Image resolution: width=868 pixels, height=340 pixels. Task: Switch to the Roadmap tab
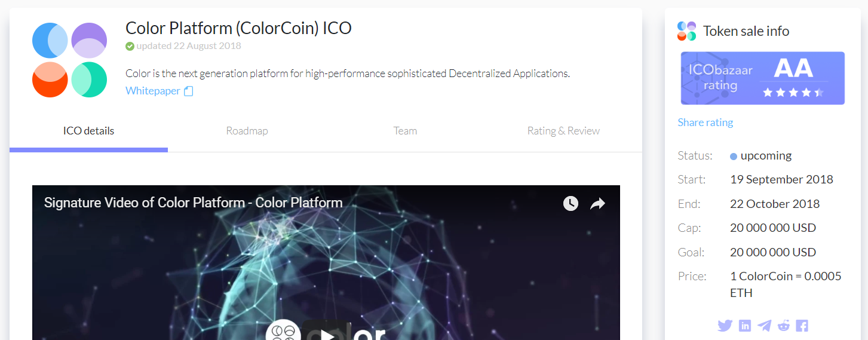point(247,131)
